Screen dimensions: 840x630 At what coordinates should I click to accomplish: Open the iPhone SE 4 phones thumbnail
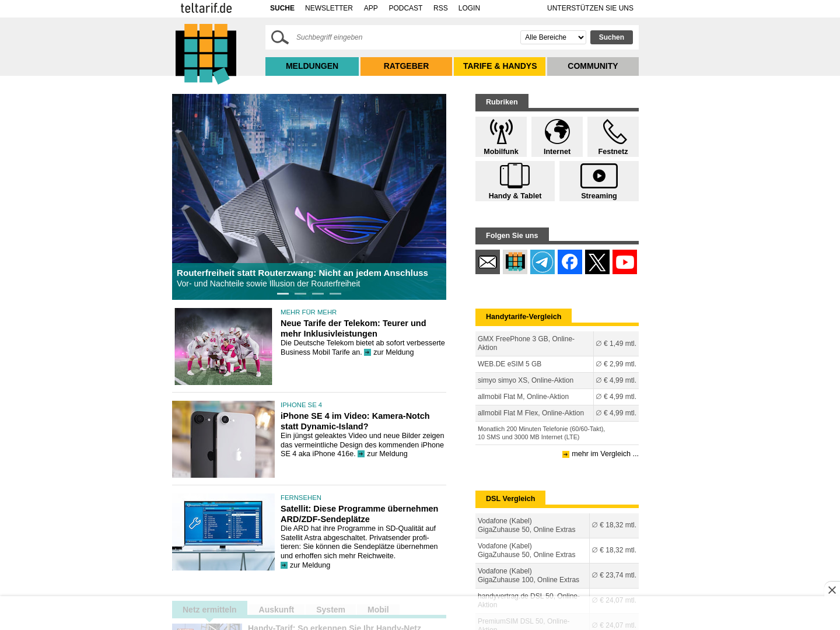223,439
